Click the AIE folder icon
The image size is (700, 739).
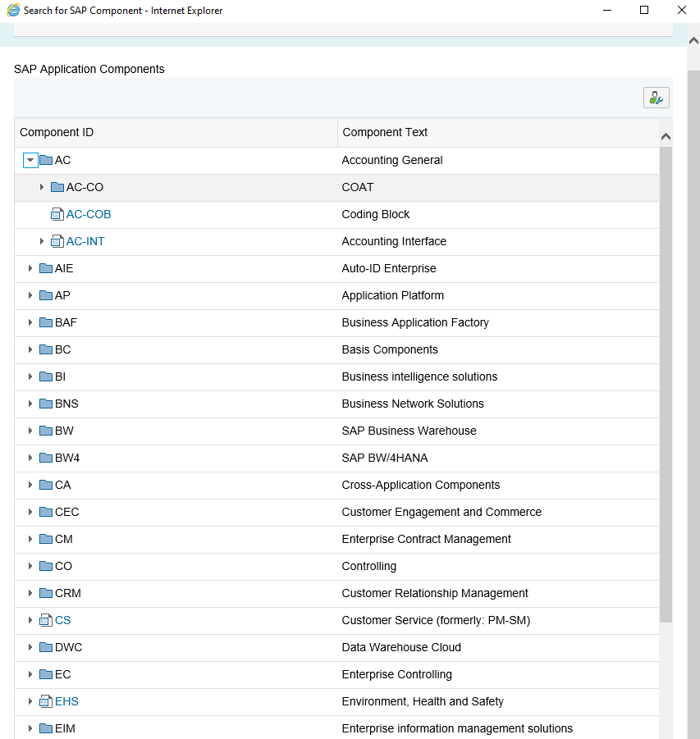[46, 268]
